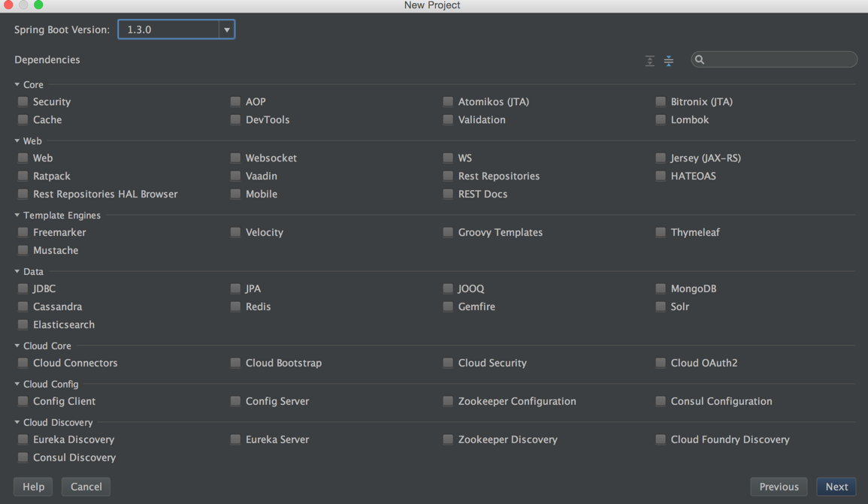
Task: Collapse the Data section
Action: click(x=15, y=271)
